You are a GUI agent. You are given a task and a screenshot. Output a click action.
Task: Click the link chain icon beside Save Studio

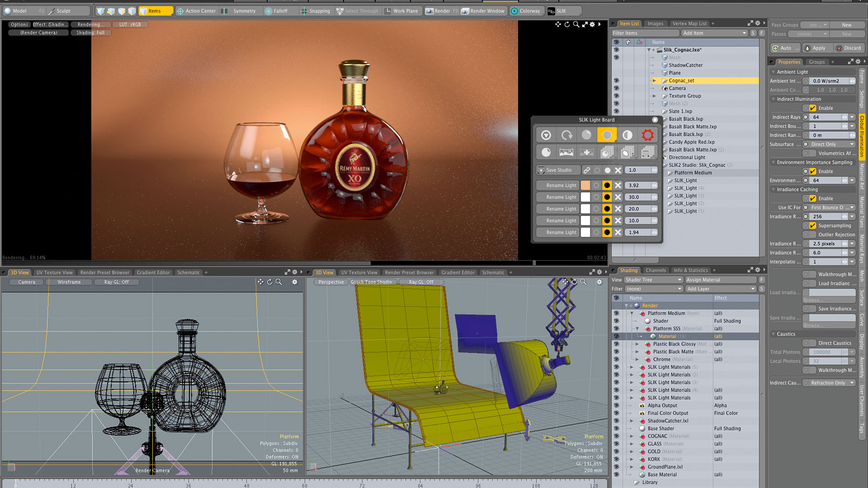click(586, 170)
